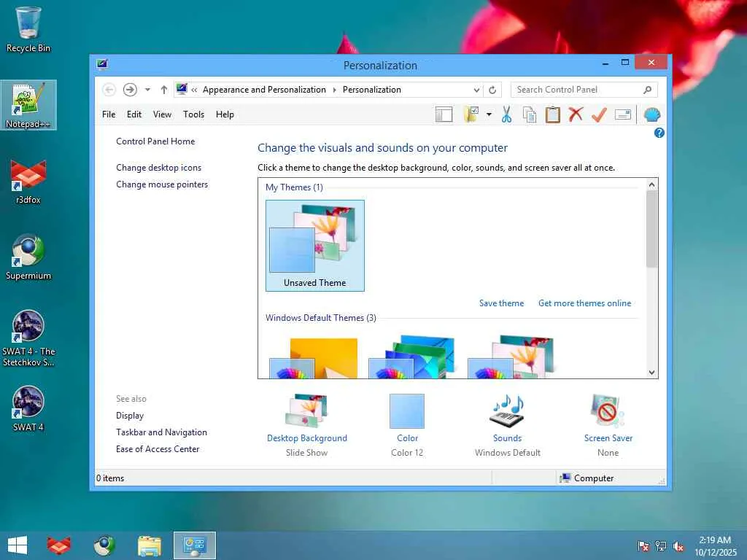Open Change desktop icons link

point(158,168)
